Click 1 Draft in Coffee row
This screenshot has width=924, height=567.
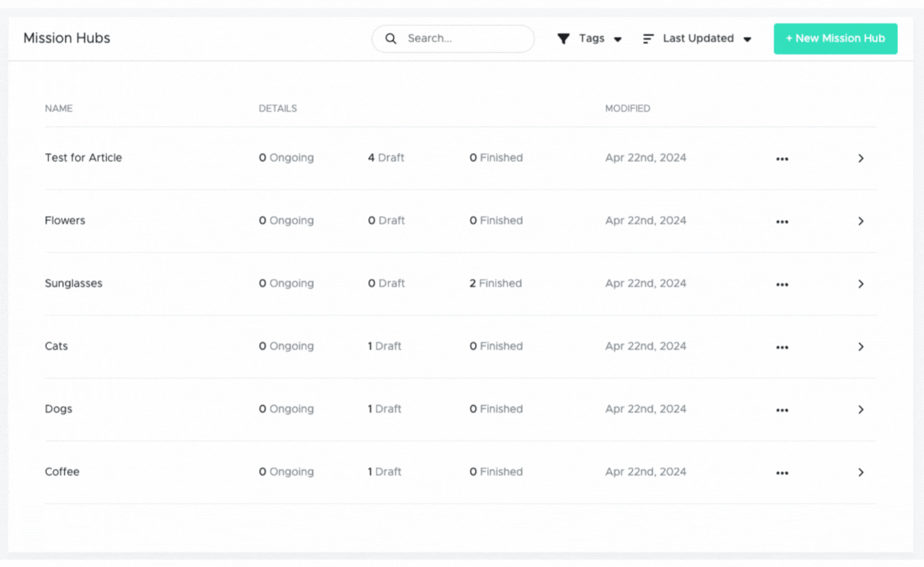pos(385,471)
